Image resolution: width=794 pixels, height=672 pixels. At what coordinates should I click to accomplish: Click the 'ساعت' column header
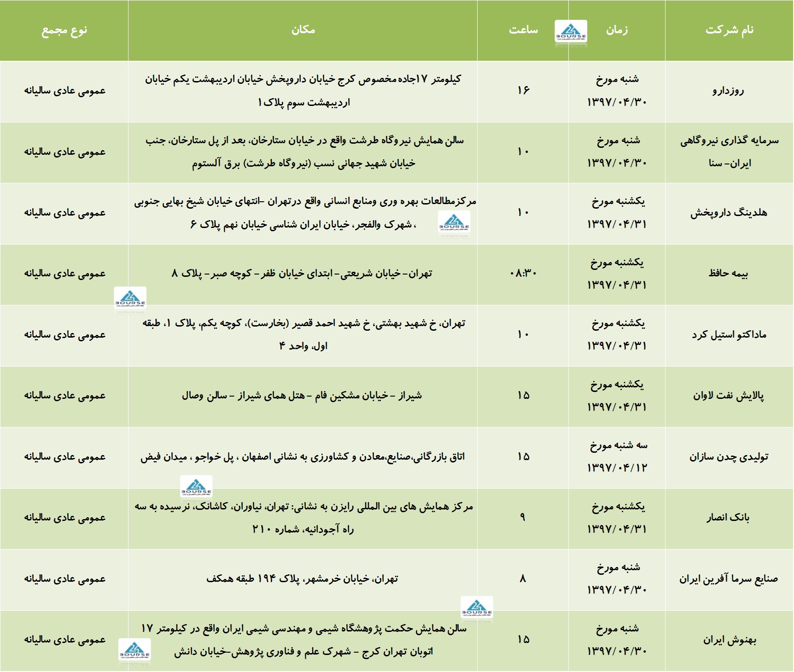(523, 30)
